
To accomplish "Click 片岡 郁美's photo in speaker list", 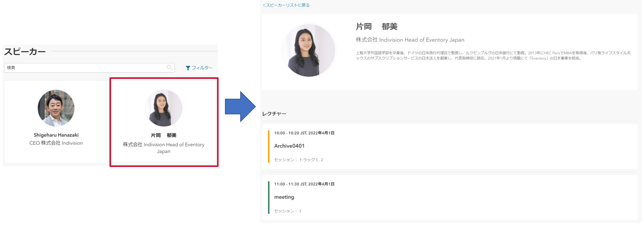I will [x=164, y=108].
